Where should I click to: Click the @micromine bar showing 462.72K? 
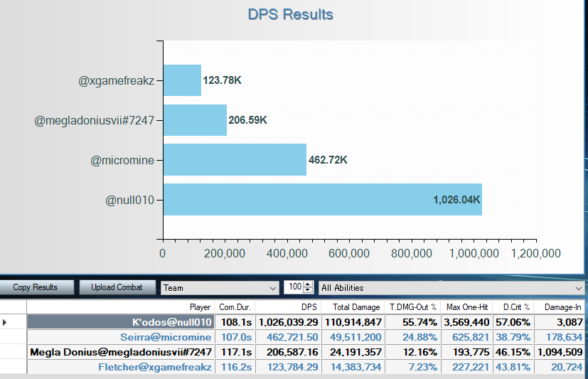(x=235, y=160)
